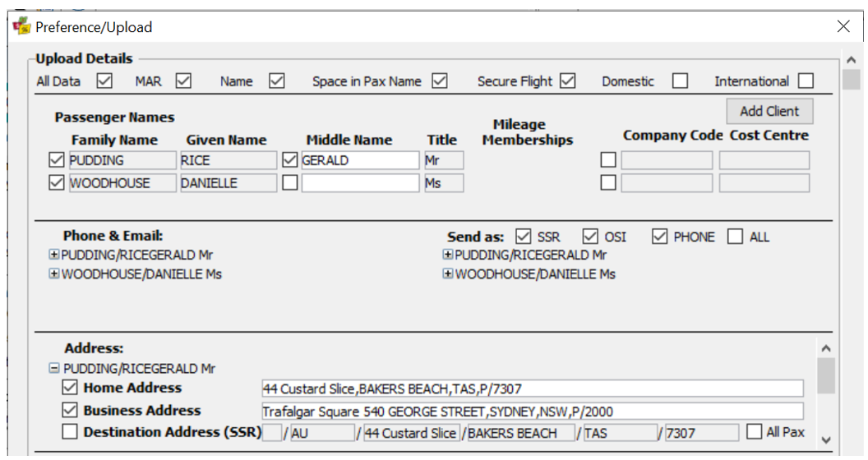Image resolution: width=868 pixels, height=460 pixels.
Task: Click Cost Centre field in PUDDING row
Action: tap(764, 160)
